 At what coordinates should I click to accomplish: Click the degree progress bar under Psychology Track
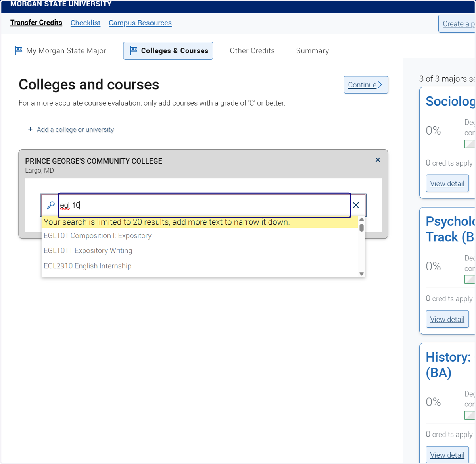pyautogui.click(x=470, y=279)
